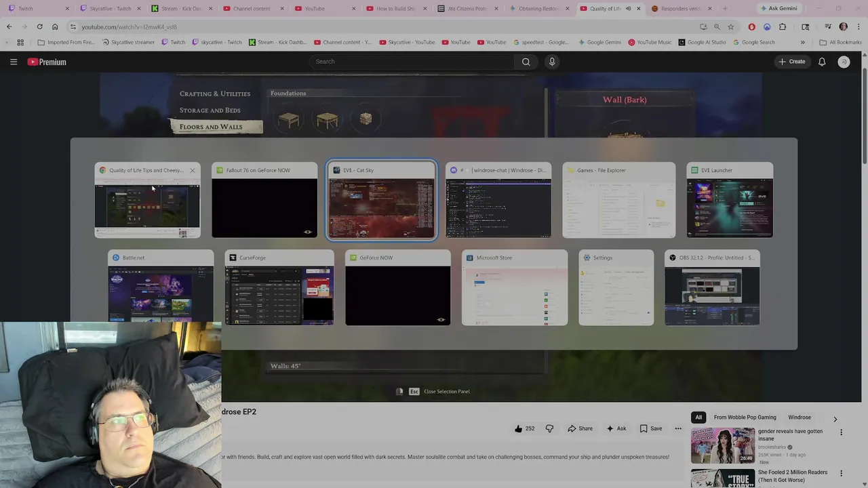
Task: Close the Quality of Life Tips switcher thumbnail
Action: coord(192,170)
